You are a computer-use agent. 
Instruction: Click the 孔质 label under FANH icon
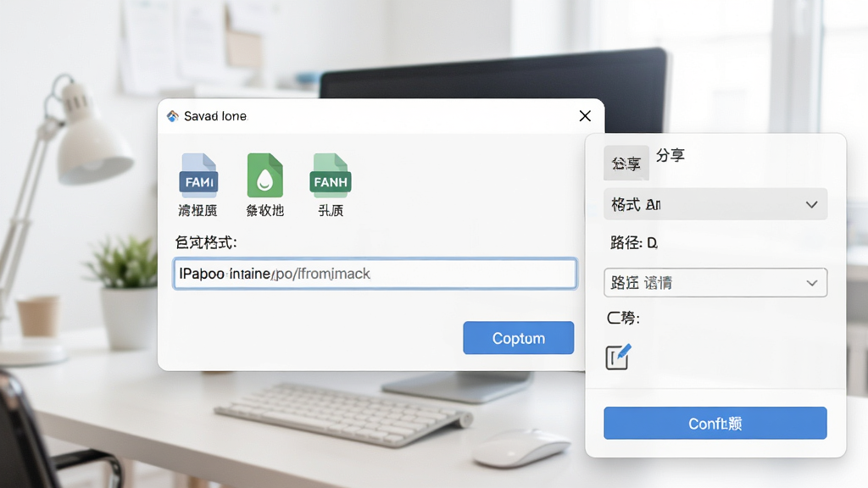[x=331, y=210]
